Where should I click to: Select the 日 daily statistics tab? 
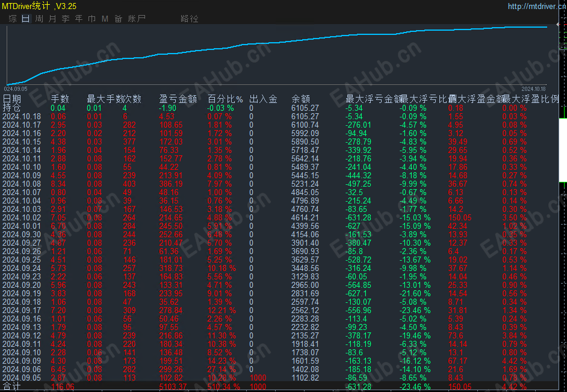pyautogui.click(x=26, y=19)
